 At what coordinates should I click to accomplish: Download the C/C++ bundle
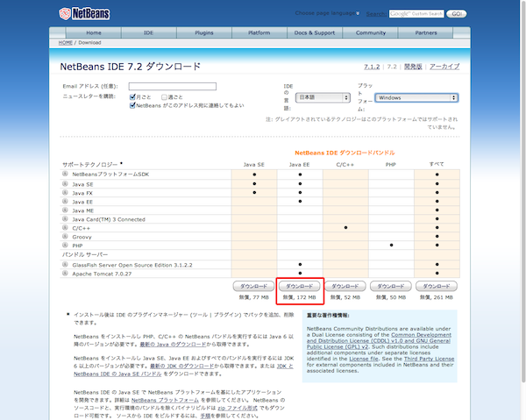click(x=345, y=286)
